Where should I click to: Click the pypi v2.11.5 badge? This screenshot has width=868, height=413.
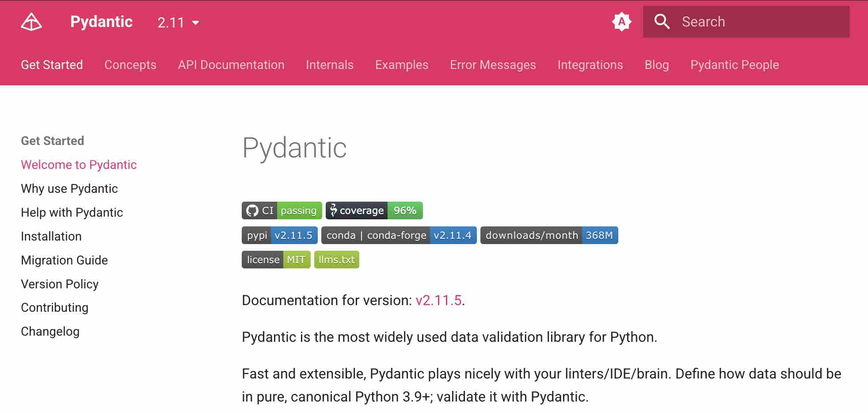(280, 235)
